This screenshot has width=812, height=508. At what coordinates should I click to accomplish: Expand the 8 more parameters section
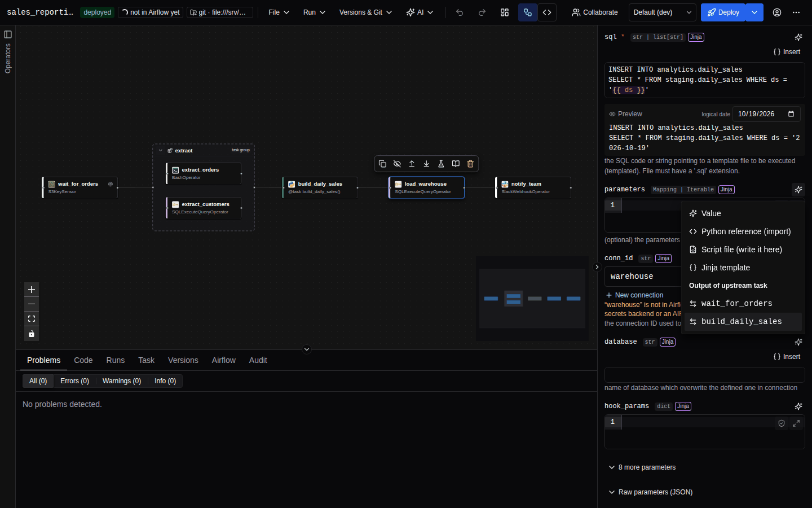point(642,467)
